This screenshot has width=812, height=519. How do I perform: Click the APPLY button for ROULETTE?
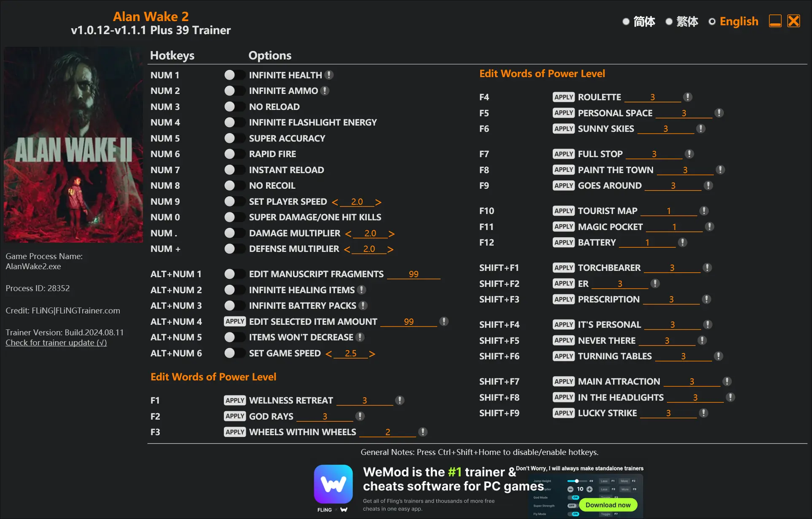pyautogui.click(x=563, y=96)
